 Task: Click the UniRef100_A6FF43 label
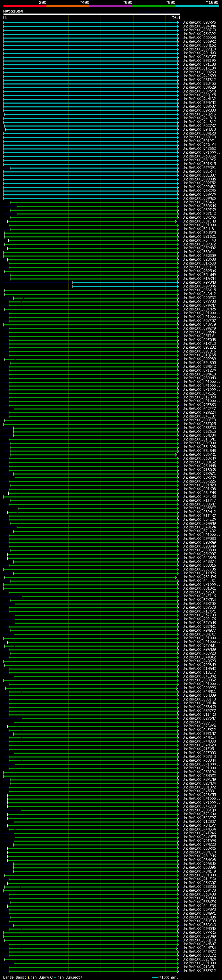[x=199, y=241]
